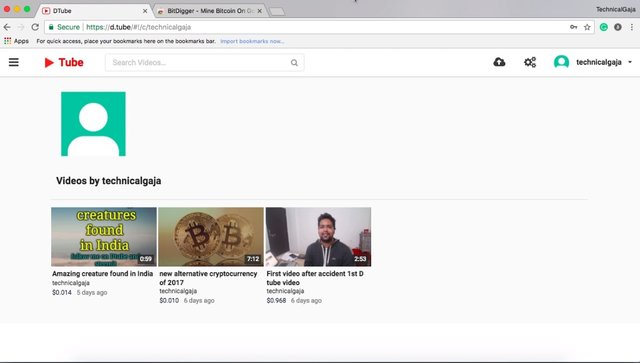Viewport: 640px width, 363px height.
Task: Open the hamburger sidebar menu
Action: coord(13,62)
